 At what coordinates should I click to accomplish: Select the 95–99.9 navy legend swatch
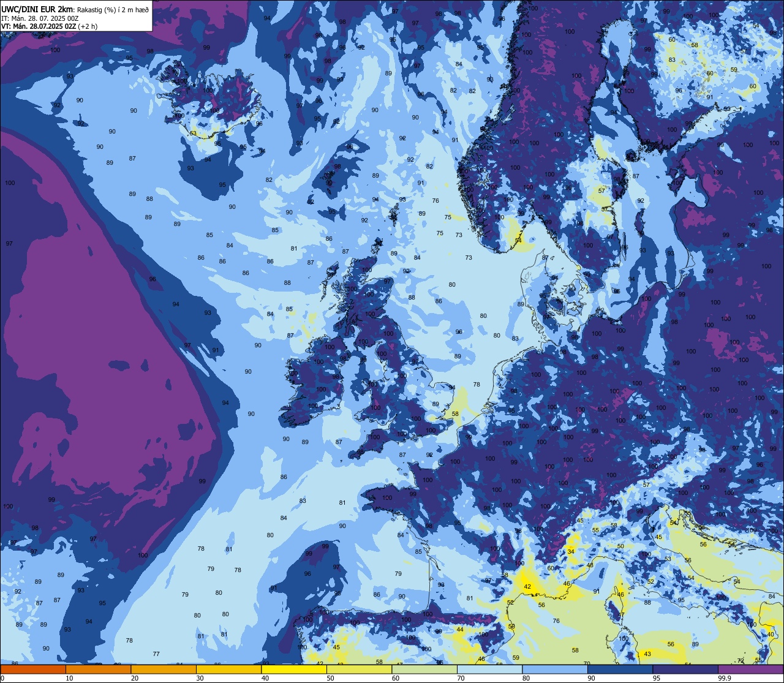(x=685, y=670)
